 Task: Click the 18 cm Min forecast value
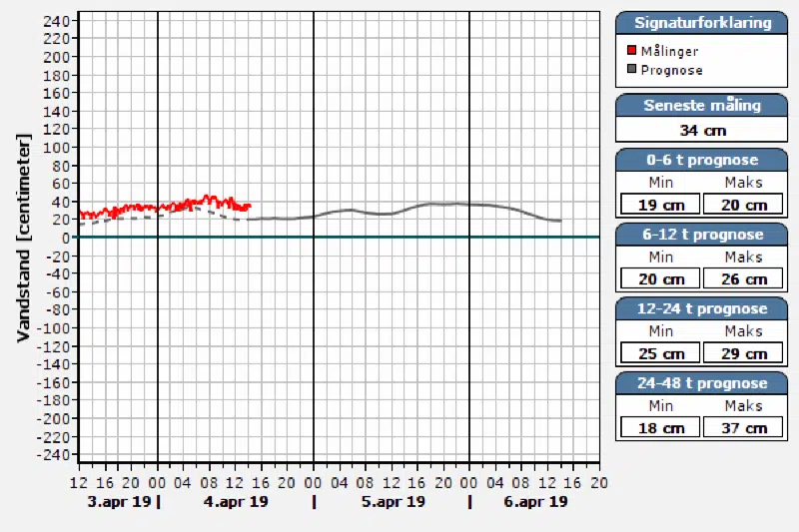point(659,427)
